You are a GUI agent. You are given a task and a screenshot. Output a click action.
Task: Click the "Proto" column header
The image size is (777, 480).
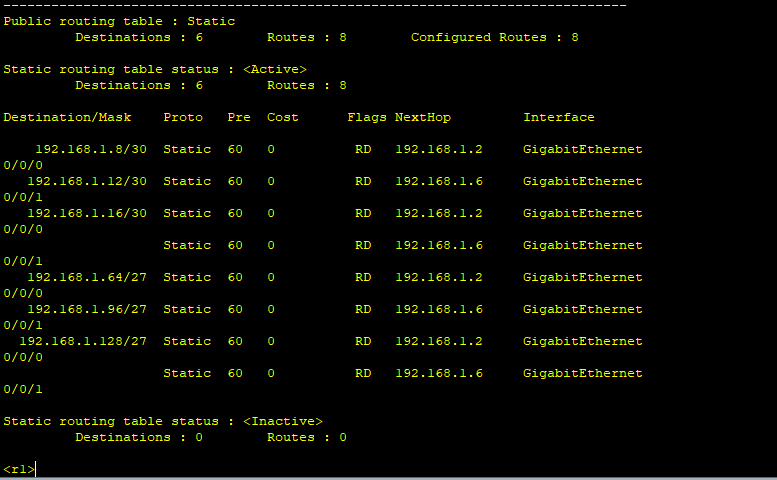click(183, 117)
